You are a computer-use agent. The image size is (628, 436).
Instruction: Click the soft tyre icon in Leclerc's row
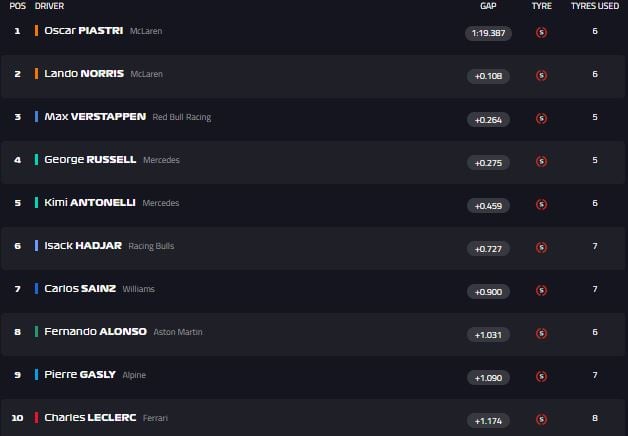click(x=541, y=419)
